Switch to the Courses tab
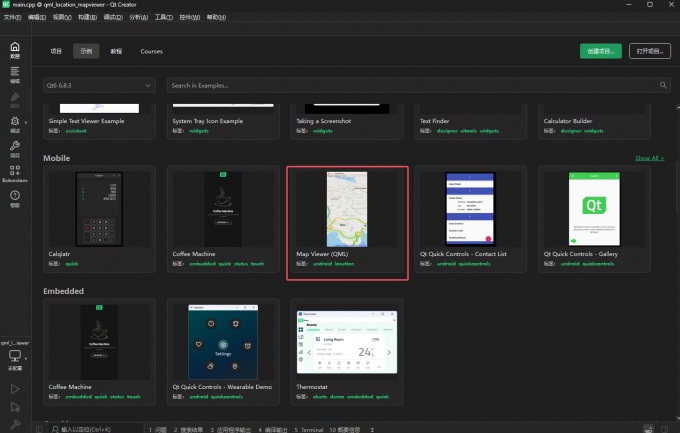 [152, 51]
